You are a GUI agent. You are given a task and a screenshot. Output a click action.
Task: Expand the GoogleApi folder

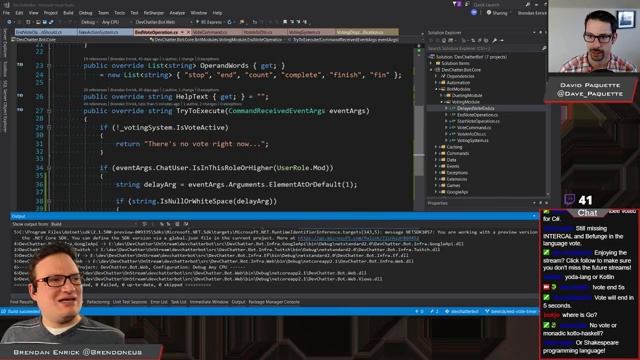437,192
